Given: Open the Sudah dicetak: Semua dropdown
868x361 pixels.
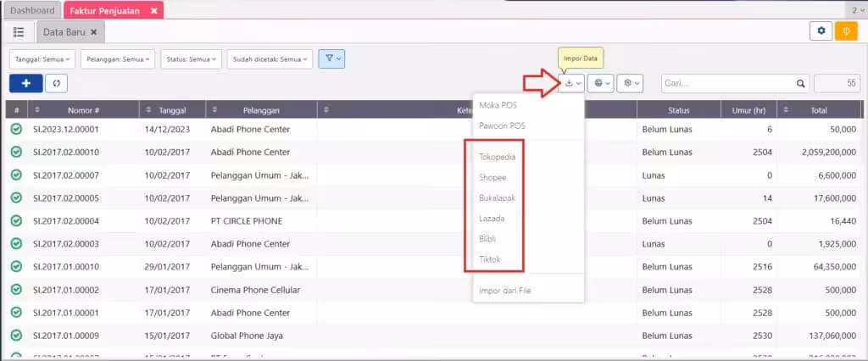Looking at the screenshot, I should tap(270, 58).
